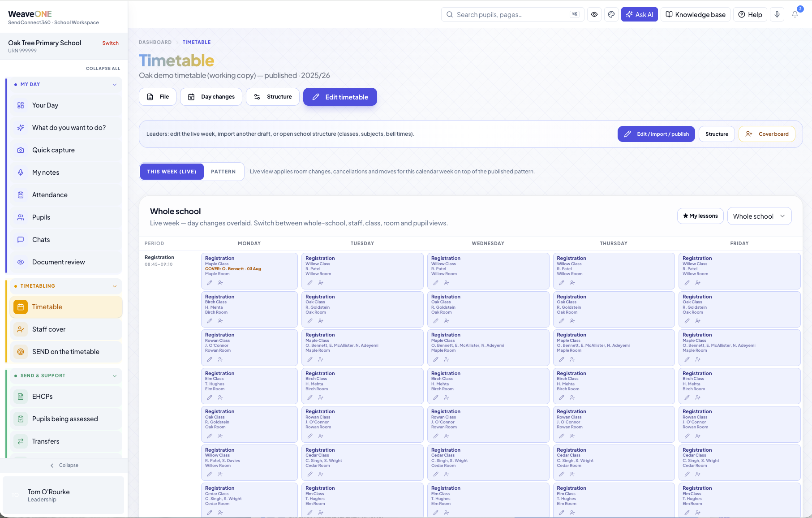Click the Dashboard breadcrumb

155,42
